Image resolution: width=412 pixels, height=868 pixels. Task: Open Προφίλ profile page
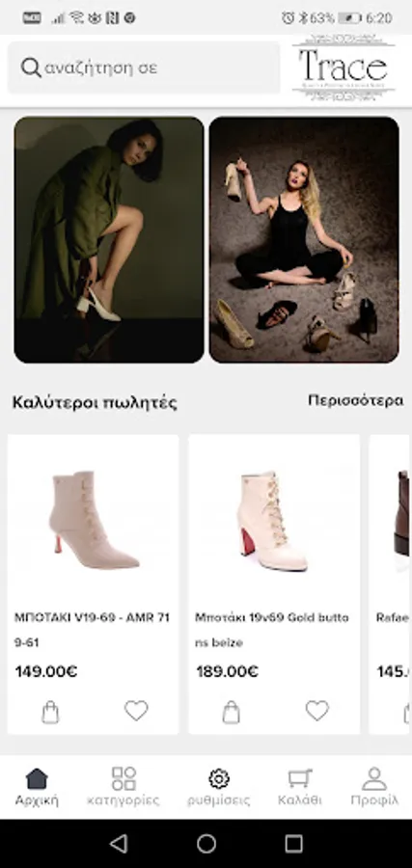pos(374,787)
